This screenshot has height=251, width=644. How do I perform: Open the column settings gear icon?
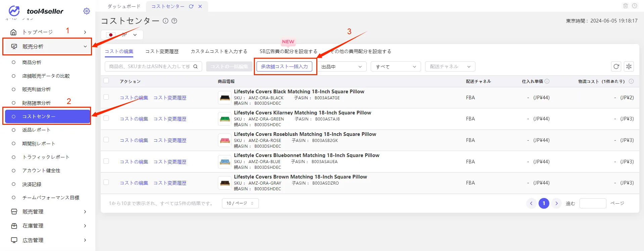[629, 66]
